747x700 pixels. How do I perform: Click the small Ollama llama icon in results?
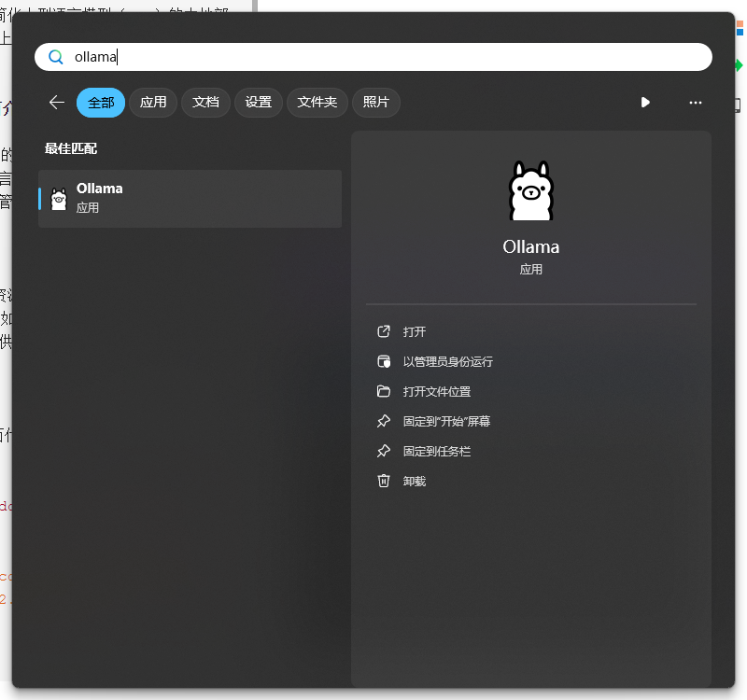tap(59, 199)
